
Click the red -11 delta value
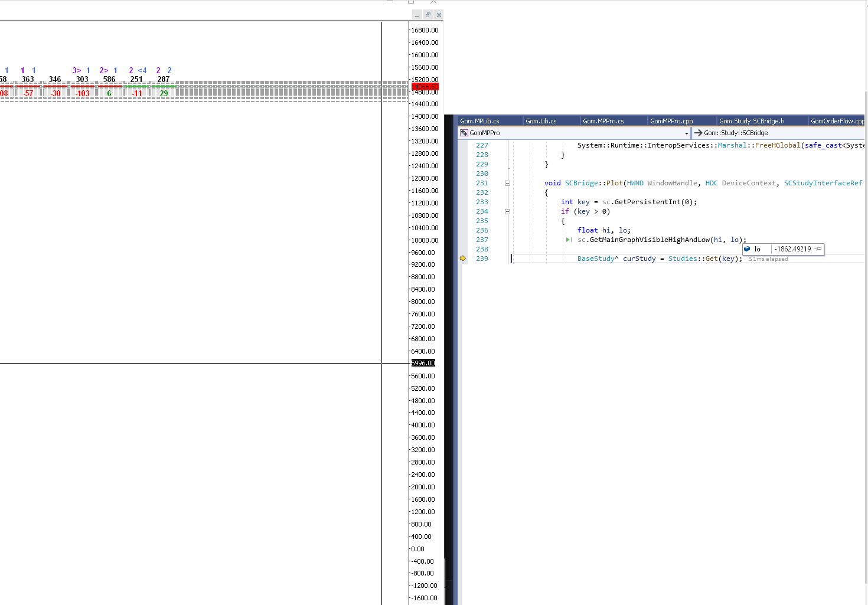(x=136, y=93)
